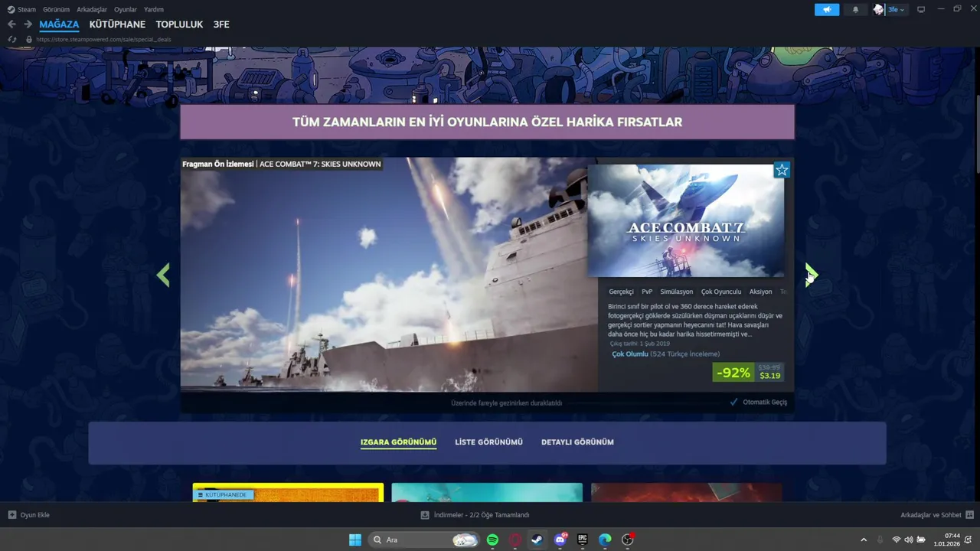Switch to IZGARA GÖRÜNÜMÜ view

[398, 442]
